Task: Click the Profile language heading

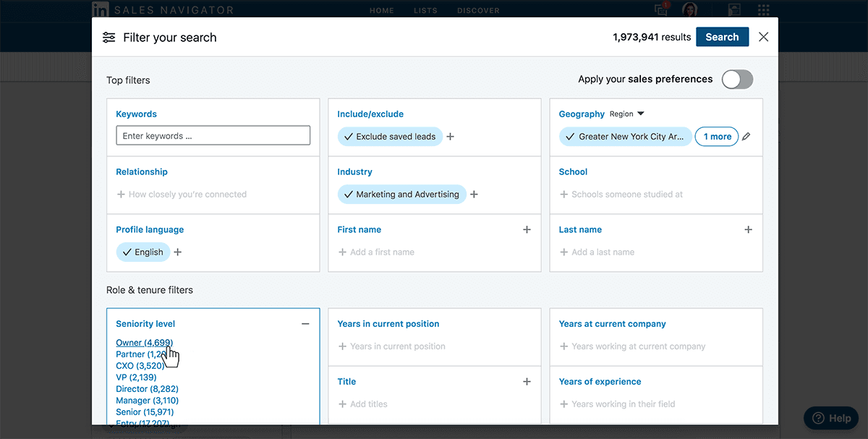Action: pos(150,230)
